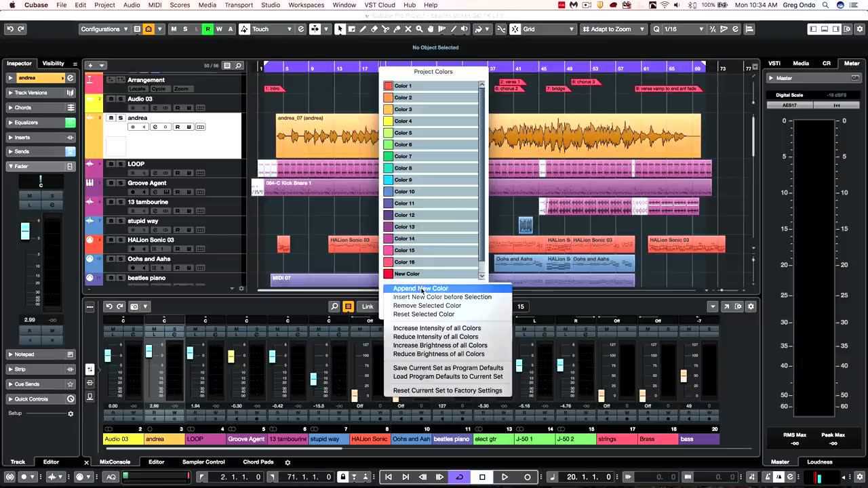868x488 pixels.
Task: Open the Configurations dropdown
Action: pyautogui.click(x=104, y=29)
